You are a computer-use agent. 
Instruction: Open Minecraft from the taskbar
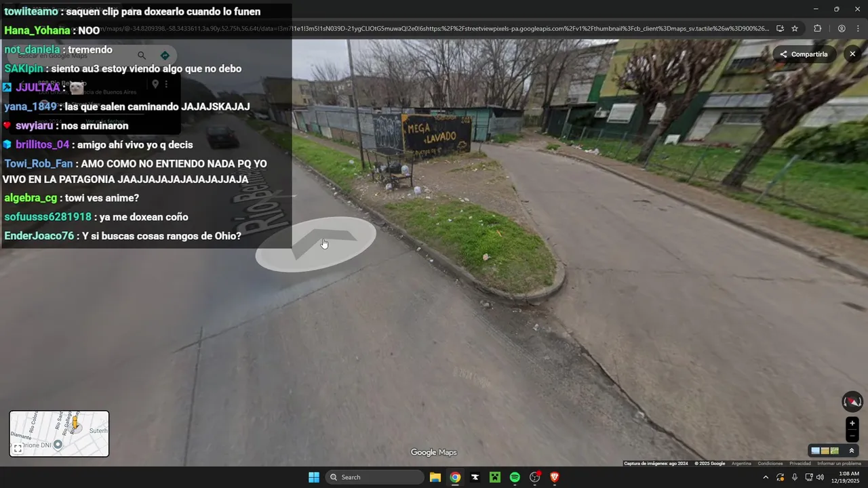pos(495,477)
